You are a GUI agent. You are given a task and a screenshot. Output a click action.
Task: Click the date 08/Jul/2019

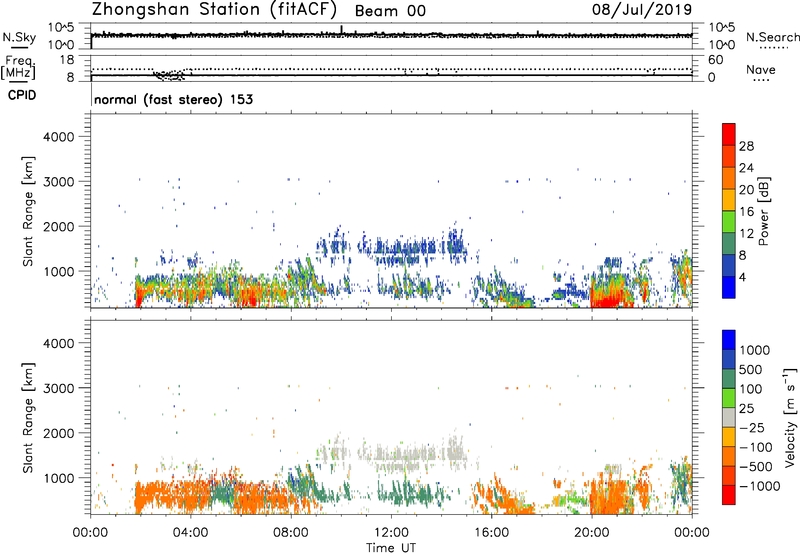642,10
